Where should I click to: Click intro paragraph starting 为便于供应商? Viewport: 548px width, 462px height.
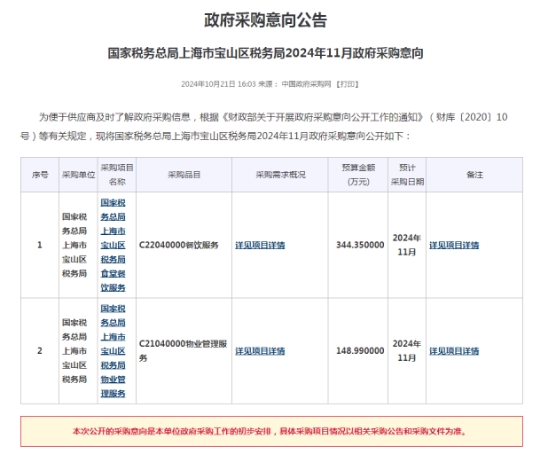(x=264, y=127)
